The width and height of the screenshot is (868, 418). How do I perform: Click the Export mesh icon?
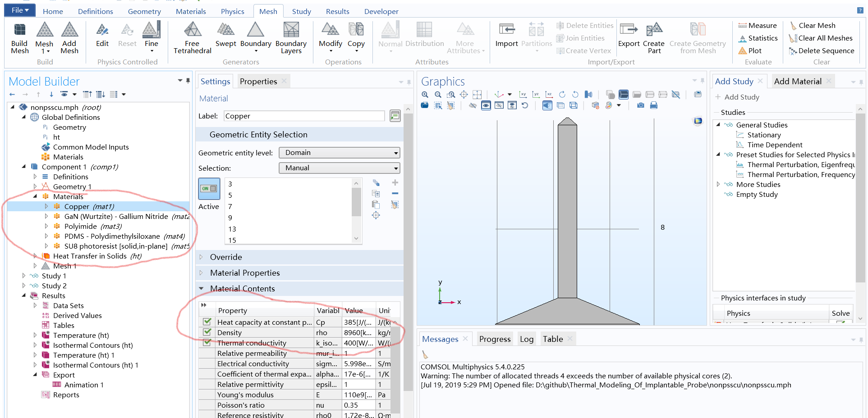tap(629, 34)
